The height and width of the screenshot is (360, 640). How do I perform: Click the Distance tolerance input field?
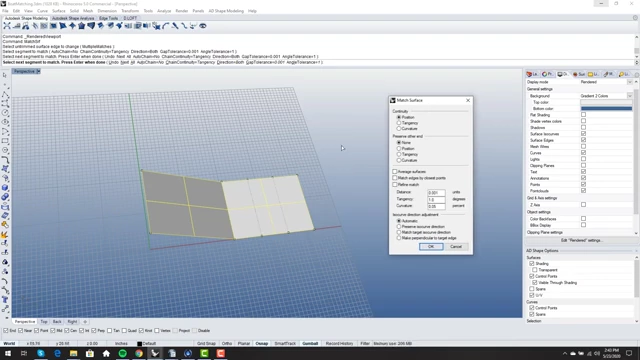pyautogui.click(x=436, y=192)
